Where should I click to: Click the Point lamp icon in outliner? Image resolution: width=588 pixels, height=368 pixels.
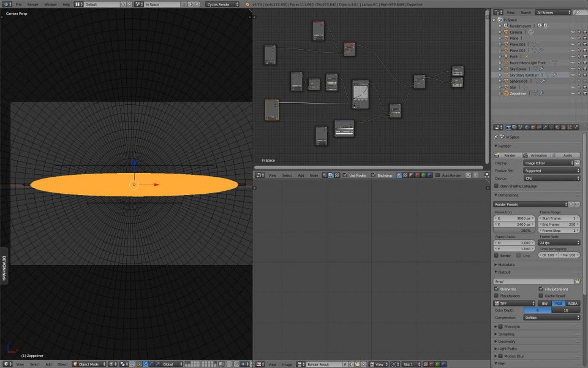coord(506,56)
